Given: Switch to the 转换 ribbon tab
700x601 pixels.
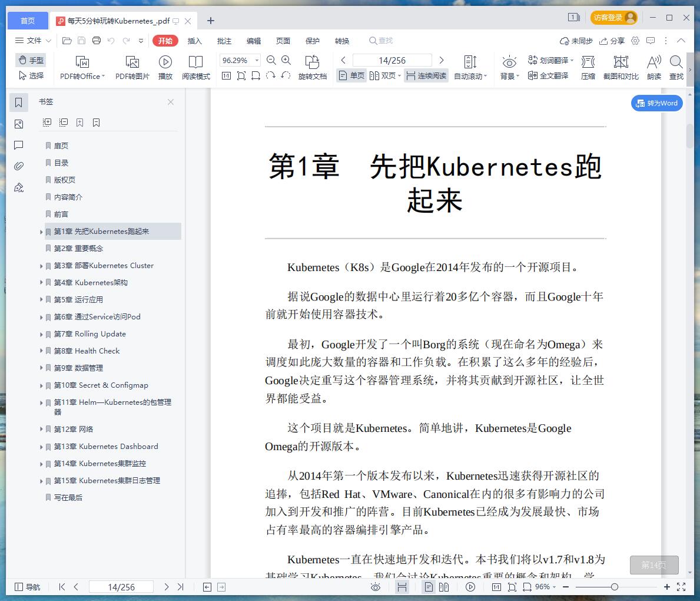Looking at the screenshot, I should [342, 41].
